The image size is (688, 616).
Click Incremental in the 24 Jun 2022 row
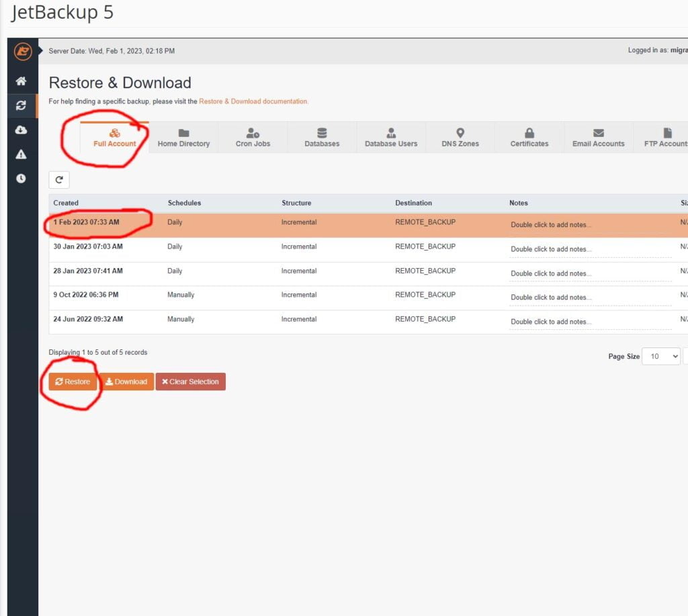click(x=299, y=319)
